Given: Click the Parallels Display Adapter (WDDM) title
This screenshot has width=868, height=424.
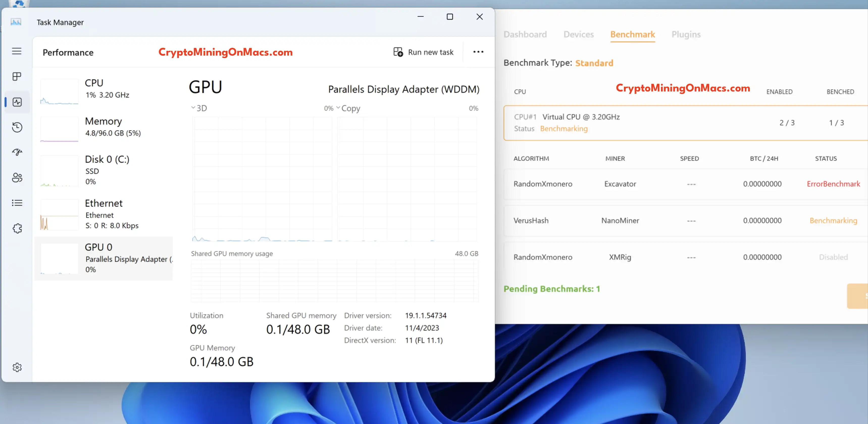Looking at the screenshot, I should (404, 89).
